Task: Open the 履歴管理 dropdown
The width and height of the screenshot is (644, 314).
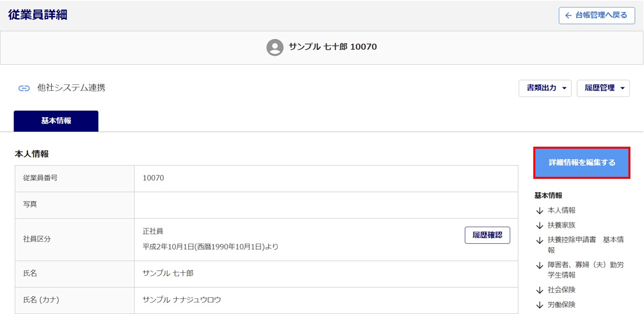Action: [x=603, y=88]
